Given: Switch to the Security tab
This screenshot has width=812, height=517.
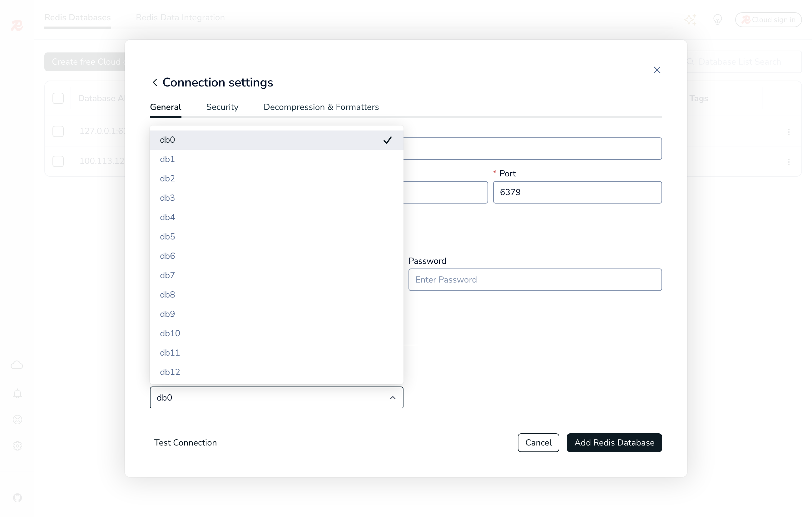Looking at the screenshot, I should tap(222, 107).
